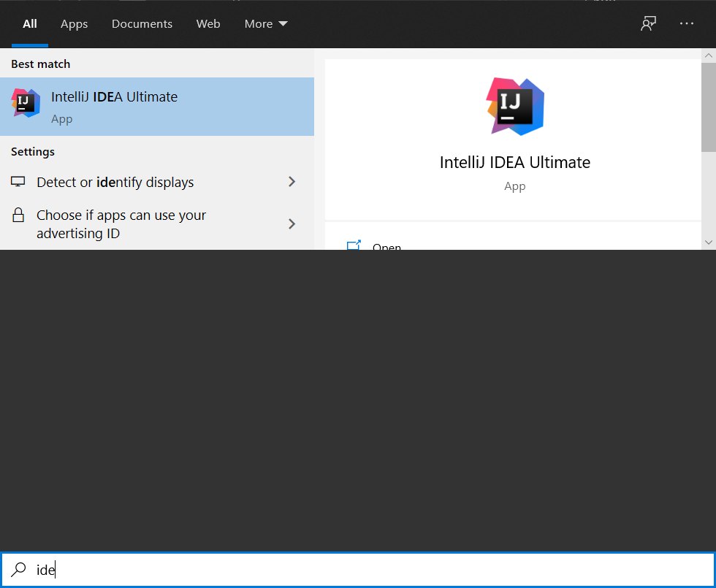Click the Best match heading
The image size is (716, 588).
pyautogui.click(x=41, y=64)
